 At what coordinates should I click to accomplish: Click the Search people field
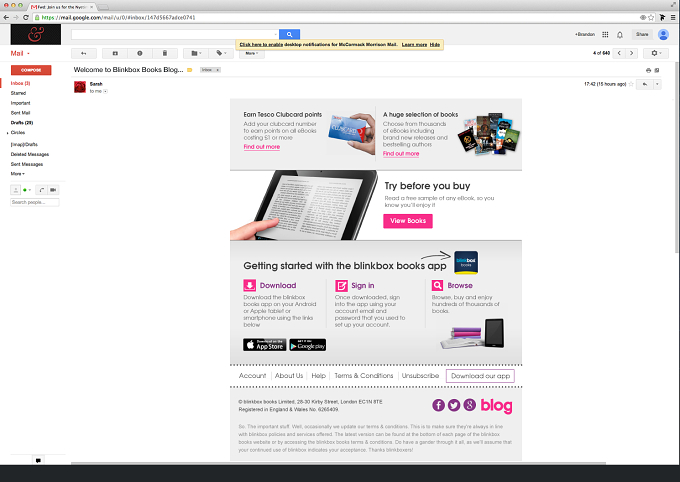[x=35, y=202]
